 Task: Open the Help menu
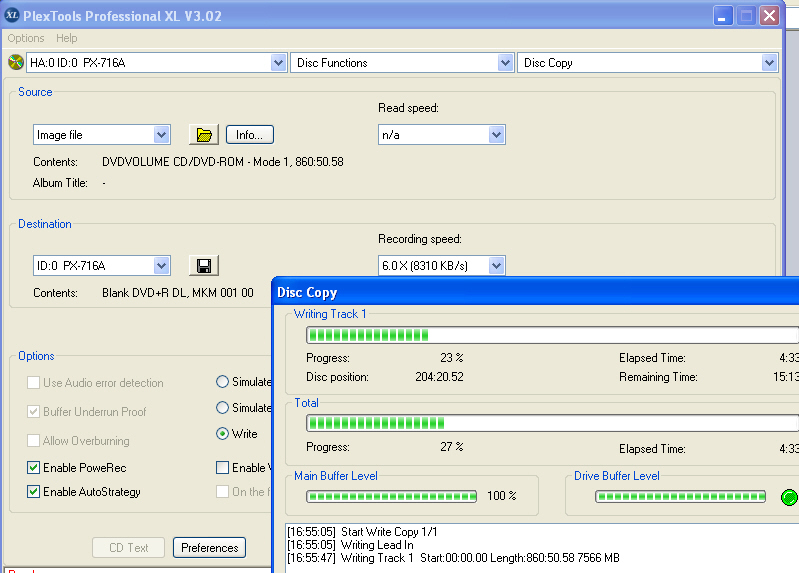[x=67, y=38]
